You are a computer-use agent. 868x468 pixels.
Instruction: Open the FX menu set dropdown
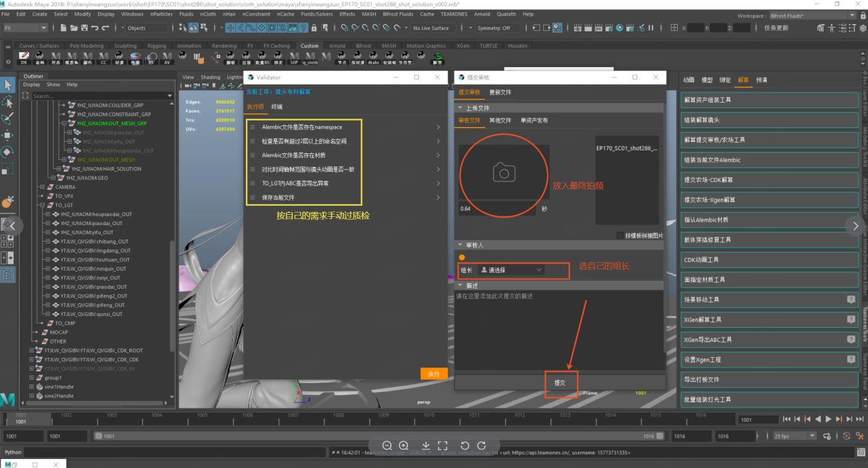click(25, 28)
